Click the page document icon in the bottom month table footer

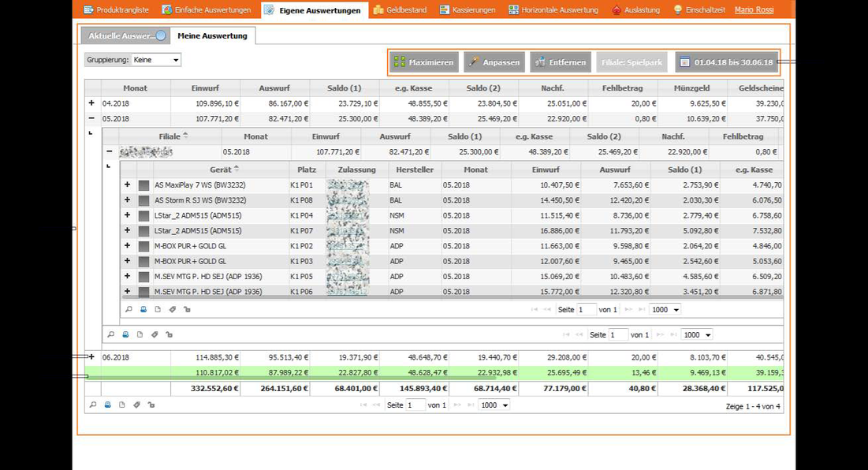pos(121,405)
